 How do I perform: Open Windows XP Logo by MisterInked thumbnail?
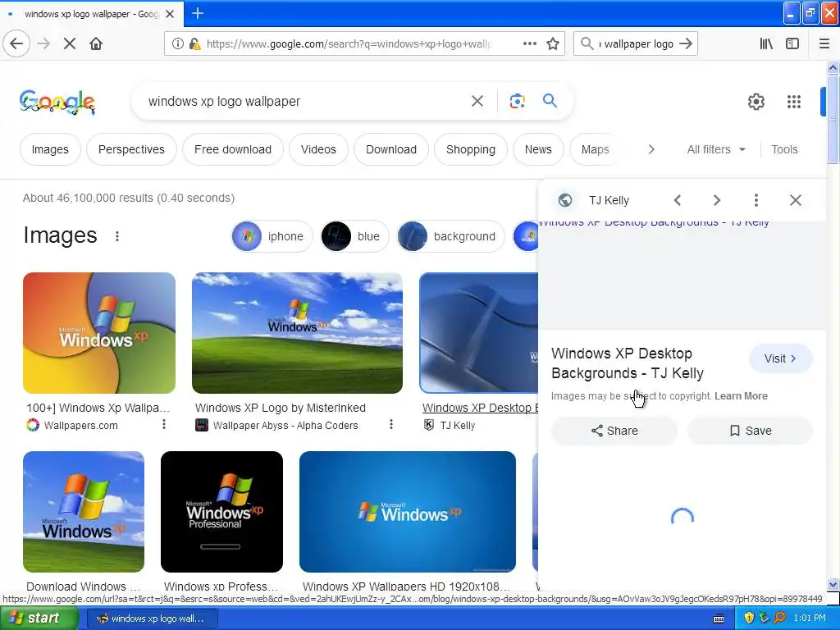click(x=297, y=333)
